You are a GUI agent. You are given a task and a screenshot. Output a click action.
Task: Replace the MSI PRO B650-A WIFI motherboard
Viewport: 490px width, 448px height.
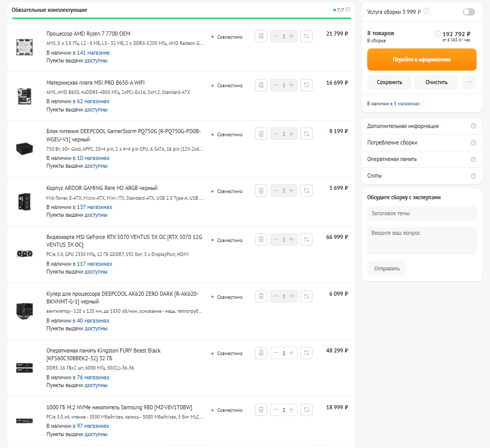click(x=306, y=85)
